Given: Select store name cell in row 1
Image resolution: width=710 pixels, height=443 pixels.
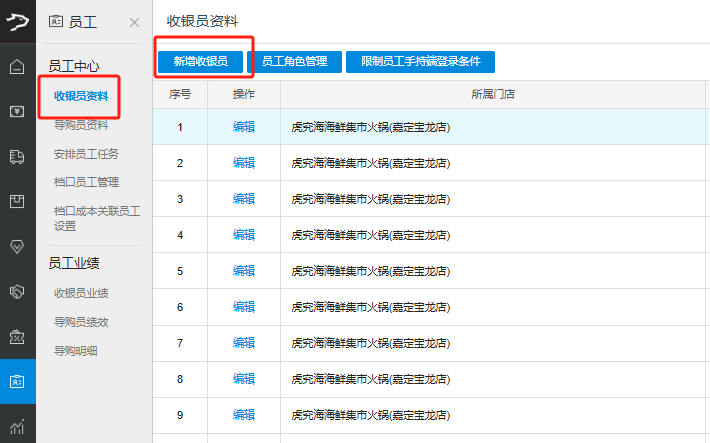Looking at the screenshot, I should [x=493, y=127].
